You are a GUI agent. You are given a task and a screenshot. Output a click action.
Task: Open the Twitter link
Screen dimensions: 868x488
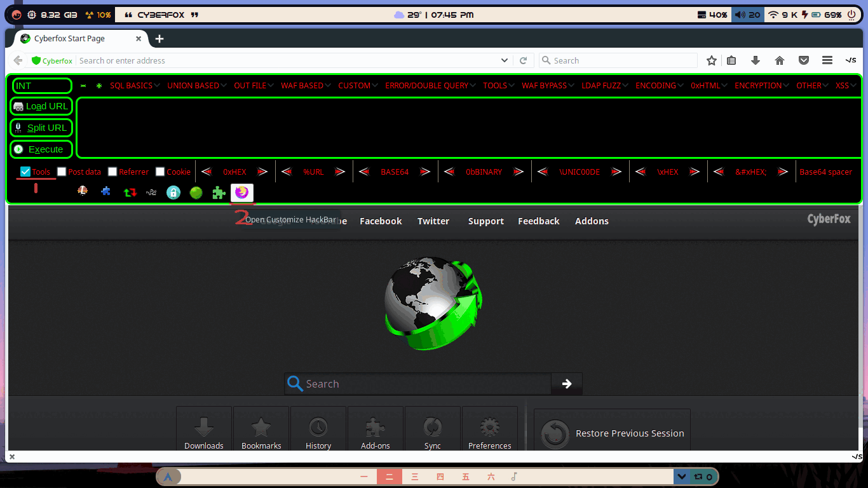click(433, 221)
